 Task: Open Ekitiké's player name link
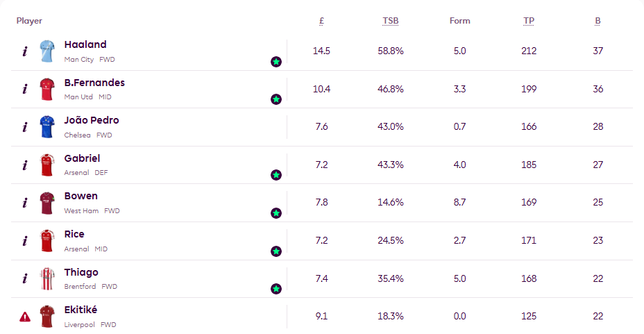tap(82, 310)
